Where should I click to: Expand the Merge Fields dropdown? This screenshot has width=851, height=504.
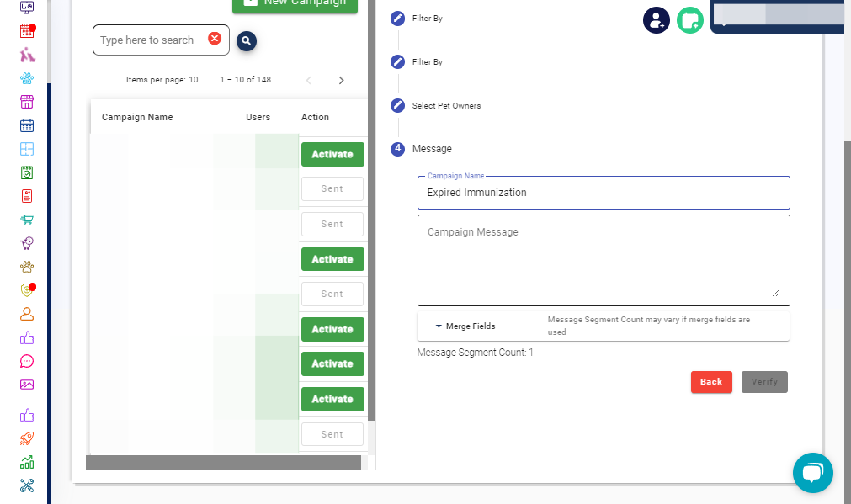pos(465,326)
